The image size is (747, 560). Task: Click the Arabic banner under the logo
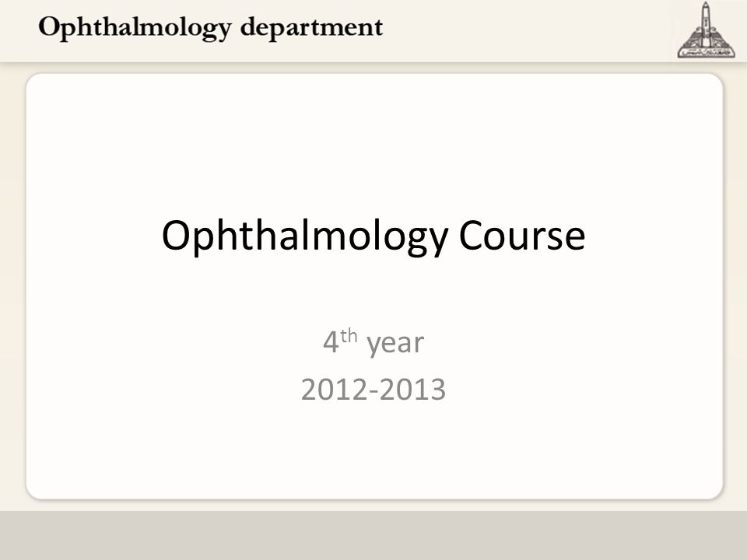706,52
